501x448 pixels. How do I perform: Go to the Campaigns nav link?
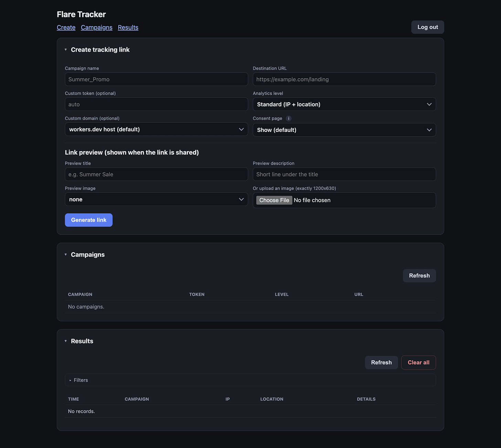[97, 28]
